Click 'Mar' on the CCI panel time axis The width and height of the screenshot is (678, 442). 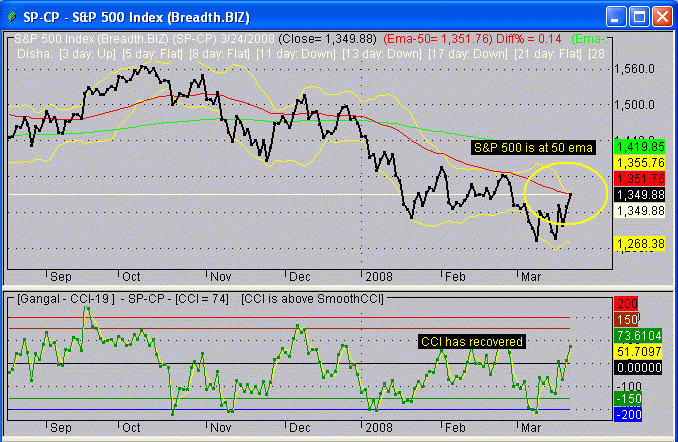pyautogui.click(x=531, y=428)
